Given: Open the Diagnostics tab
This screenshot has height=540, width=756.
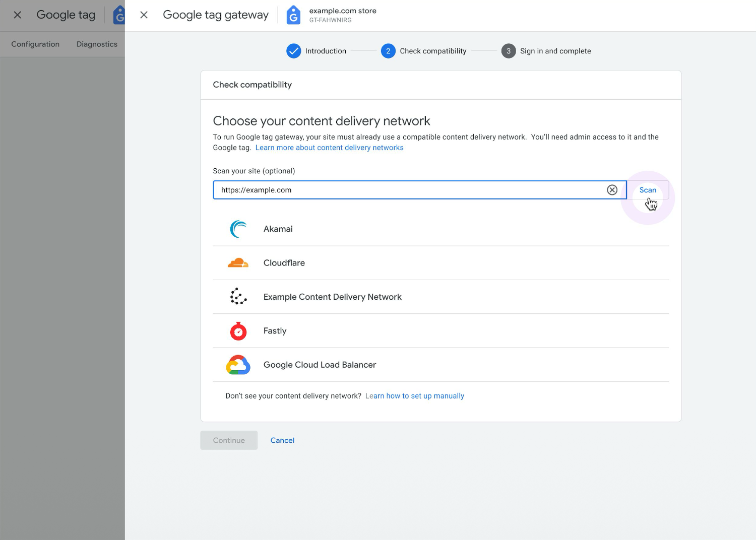Looking at the screenshot, I should click(97, 44).
